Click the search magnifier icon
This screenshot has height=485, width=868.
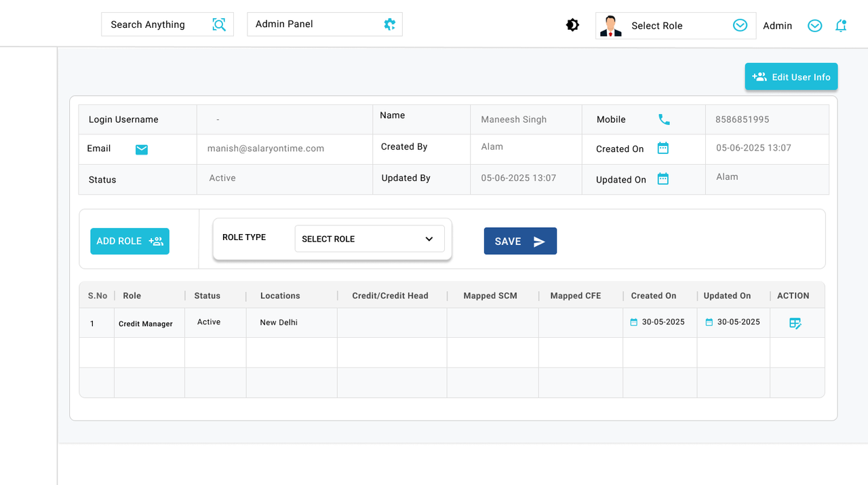(x=218, y=24)
